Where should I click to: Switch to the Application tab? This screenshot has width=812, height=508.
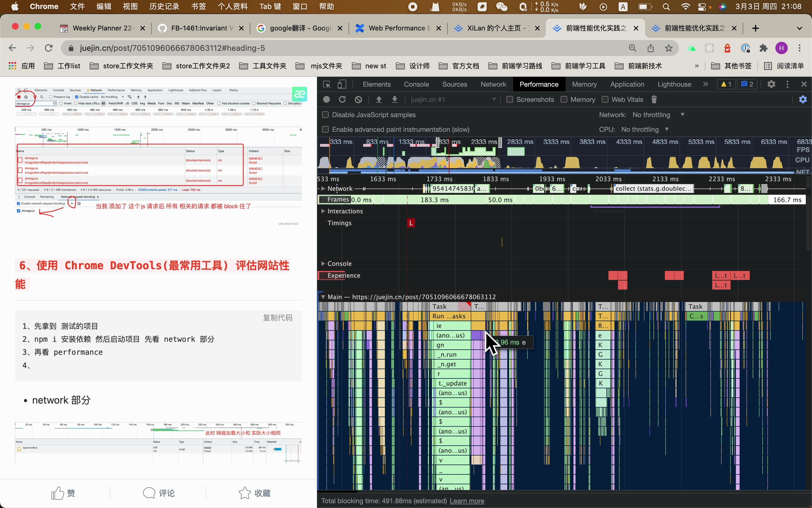(627, 84)
